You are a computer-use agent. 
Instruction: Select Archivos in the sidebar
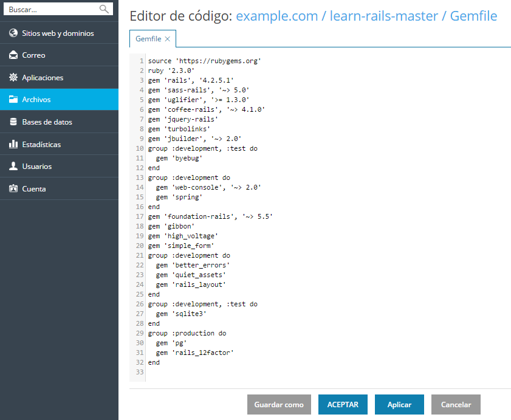pos(59,99)
